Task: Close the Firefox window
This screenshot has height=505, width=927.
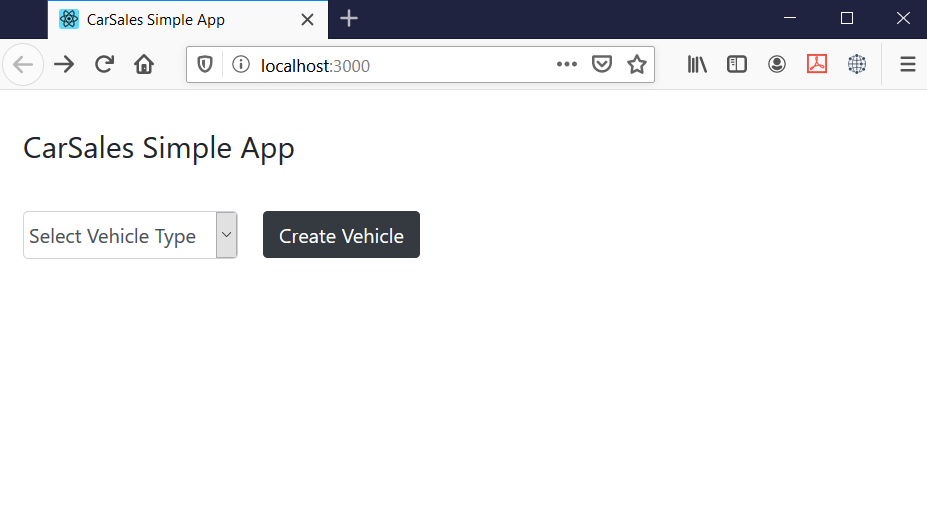Action: (903, 18)
